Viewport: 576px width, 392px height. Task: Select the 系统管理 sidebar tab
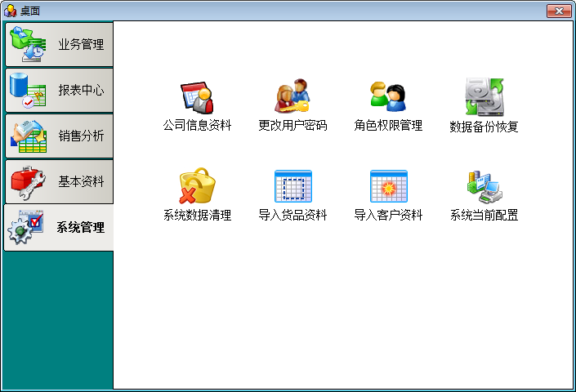(x=59, y=228)
